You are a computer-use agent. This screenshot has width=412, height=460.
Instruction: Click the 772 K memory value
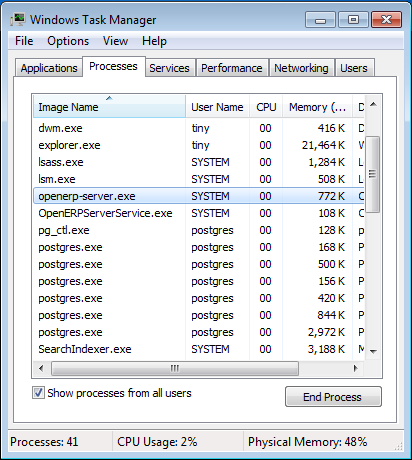pyautogui.click(x=331, y=196)
